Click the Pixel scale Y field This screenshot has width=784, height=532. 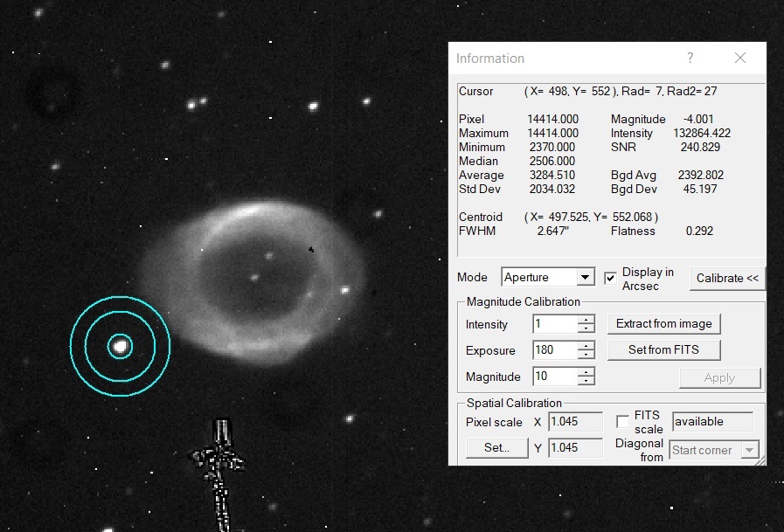tap(575, 447)
